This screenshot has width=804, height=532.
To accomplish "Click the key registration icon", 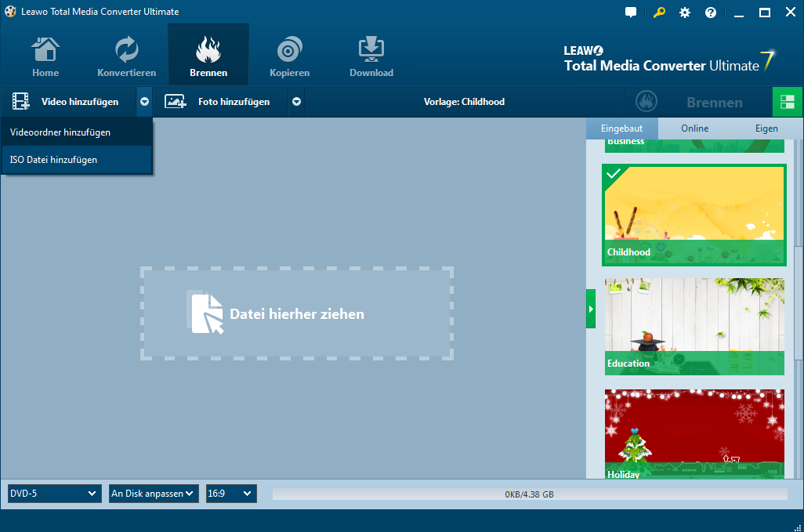I will pyautogui.click(x=659, y=13).
